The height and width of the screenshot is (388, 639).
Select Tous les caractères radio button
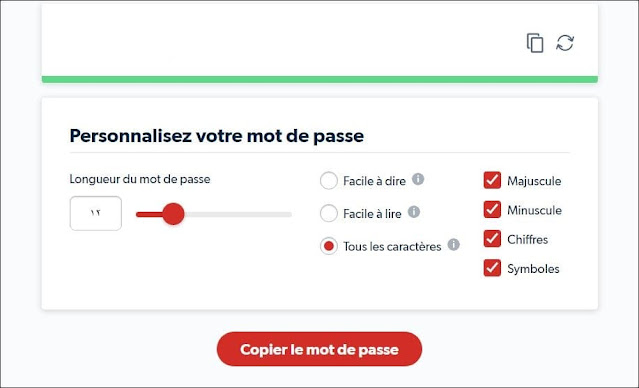[x=328, y=246]
